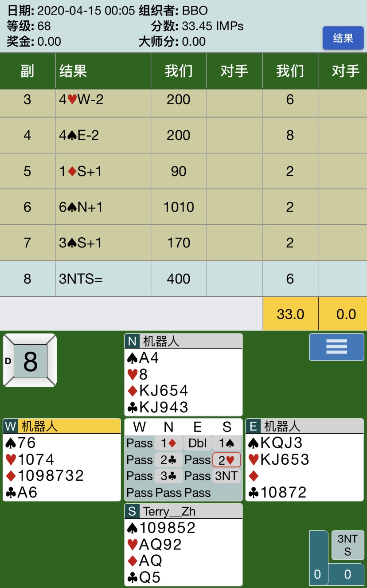Tap the 3NT S contract box
367x588 pixels.
pyautogui.click(x=347, y=545)
